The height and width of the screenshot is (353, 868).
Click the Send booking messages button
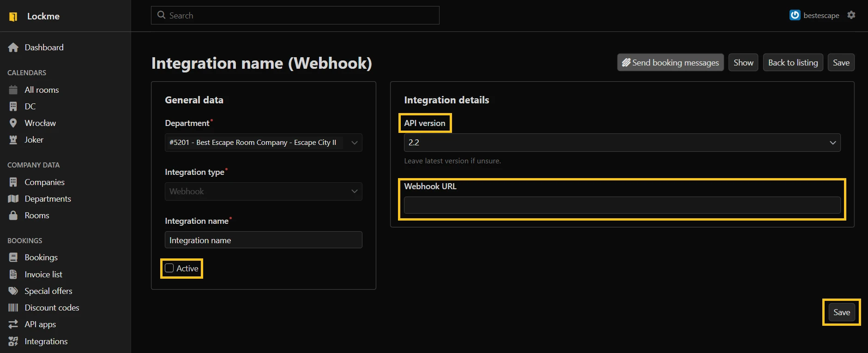(x=670, y=63)
